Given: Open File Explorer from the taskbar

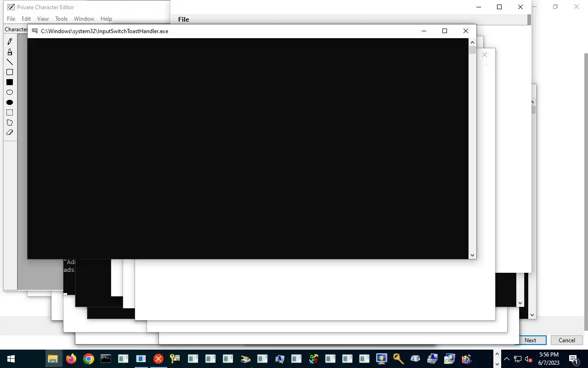Looking at the screenshot, I should 53,359.
